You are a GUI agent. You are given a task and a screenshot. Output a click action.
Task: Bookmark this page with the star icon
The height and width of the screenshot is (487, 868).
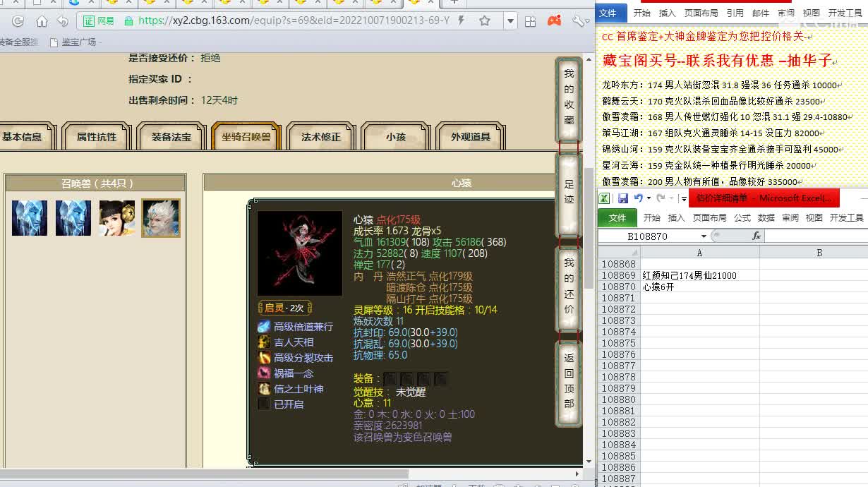[485, 21]
